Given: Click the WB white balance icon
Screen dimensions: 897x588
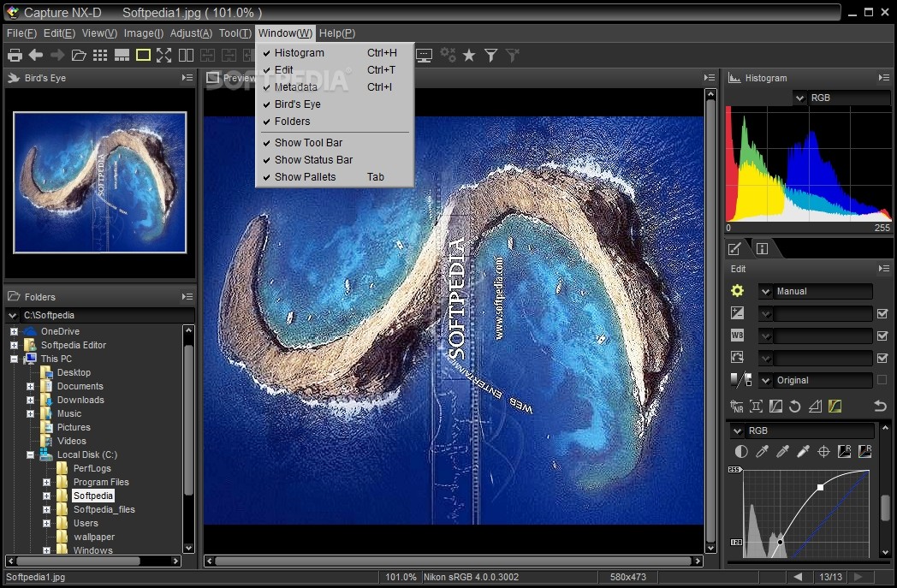Looking at the screenshot, I should tap(738, 336).
